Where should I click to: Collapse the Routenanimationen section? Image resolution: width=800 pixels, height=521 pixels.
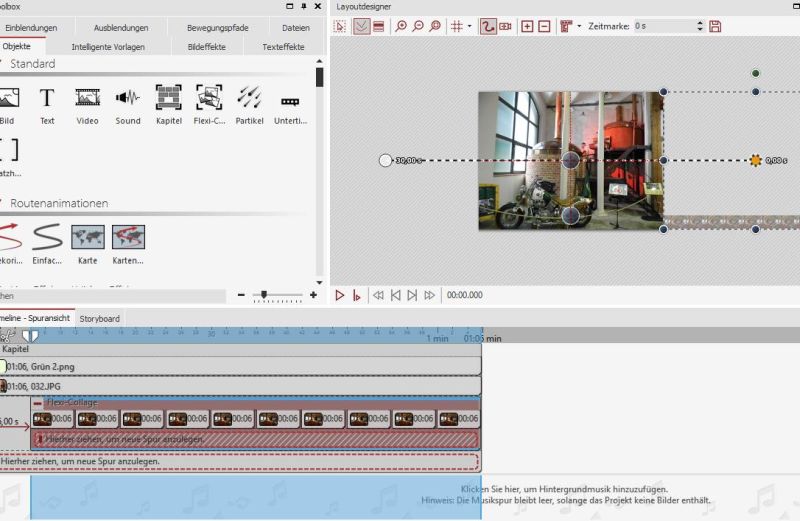coord(3,203)
